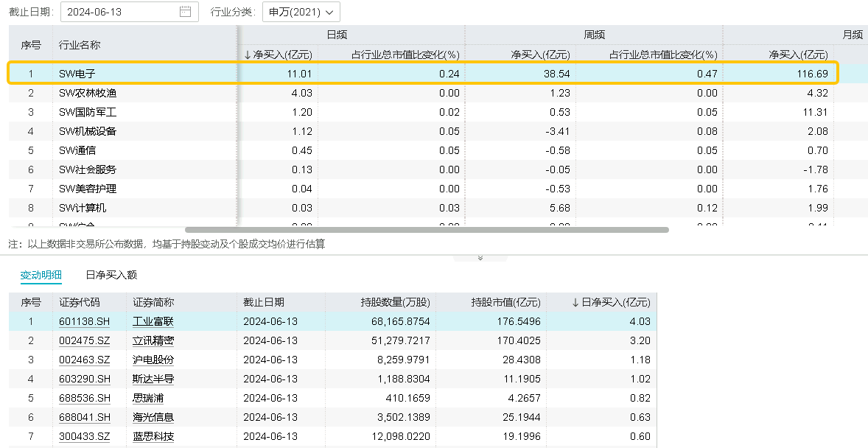Switch to the 日净买入额 tab
The image size is (868, 448).
(111, 275)
